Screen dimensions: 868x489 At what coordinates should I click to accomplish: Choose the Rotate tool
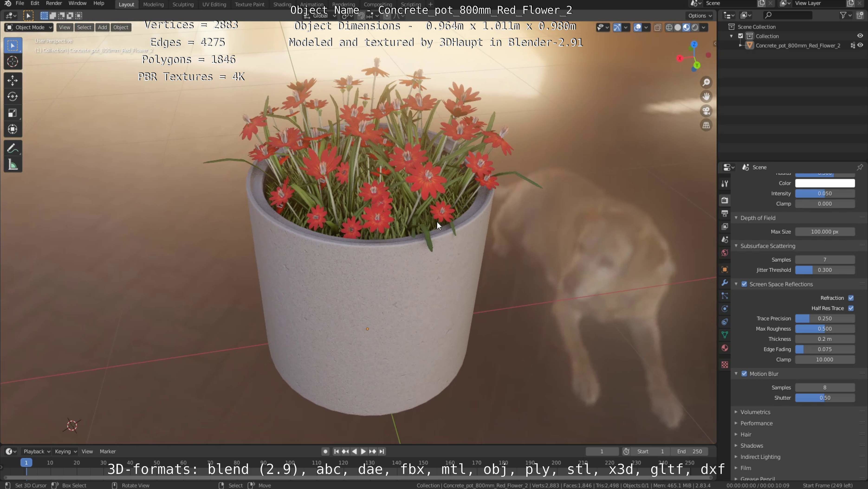[13, 97]
